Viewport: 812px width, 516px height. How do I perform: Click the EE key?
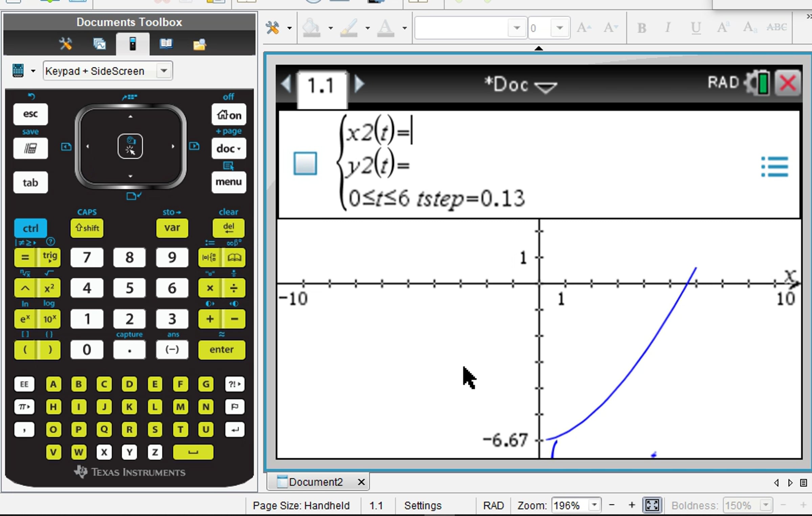24,384
